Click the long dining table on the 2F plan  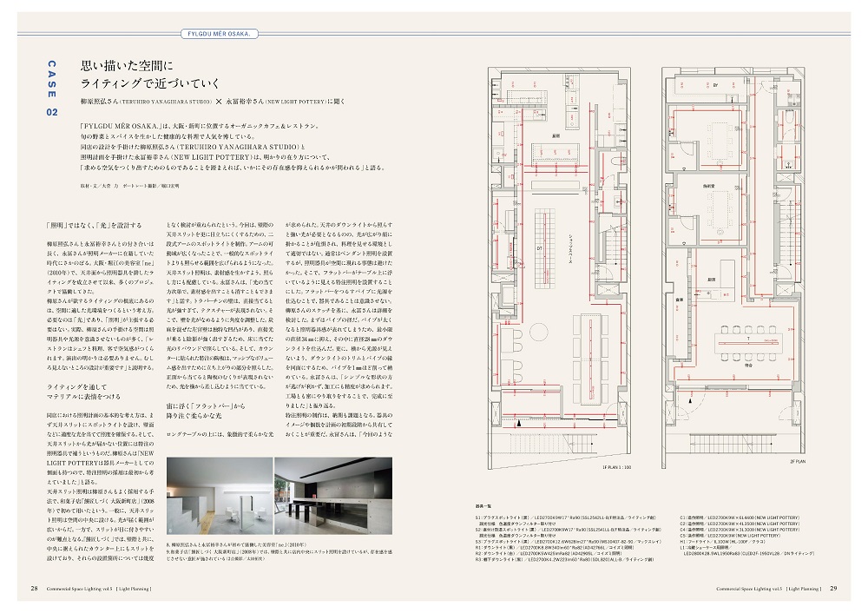[x=748, y=345]
